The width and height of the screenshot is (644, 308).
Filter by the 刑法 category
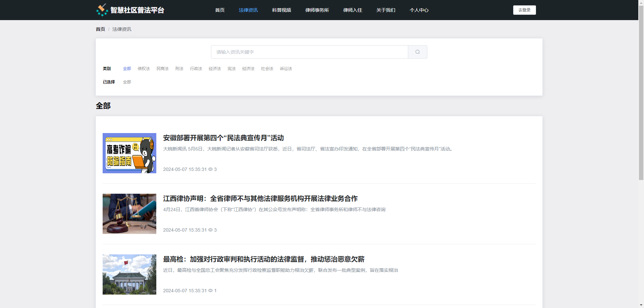tap(179, 69)
